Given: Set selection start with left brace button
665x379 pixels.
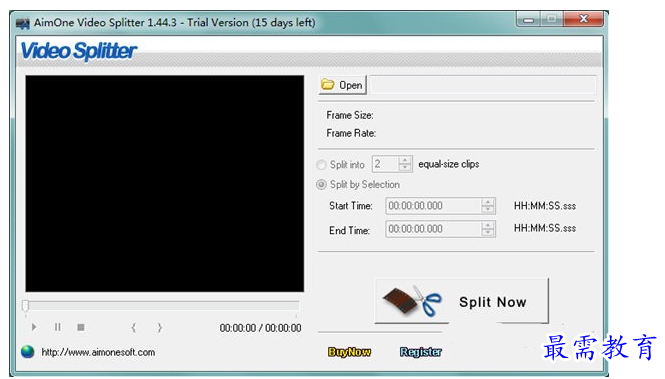Looking at the screenshot, I should 133,327.
